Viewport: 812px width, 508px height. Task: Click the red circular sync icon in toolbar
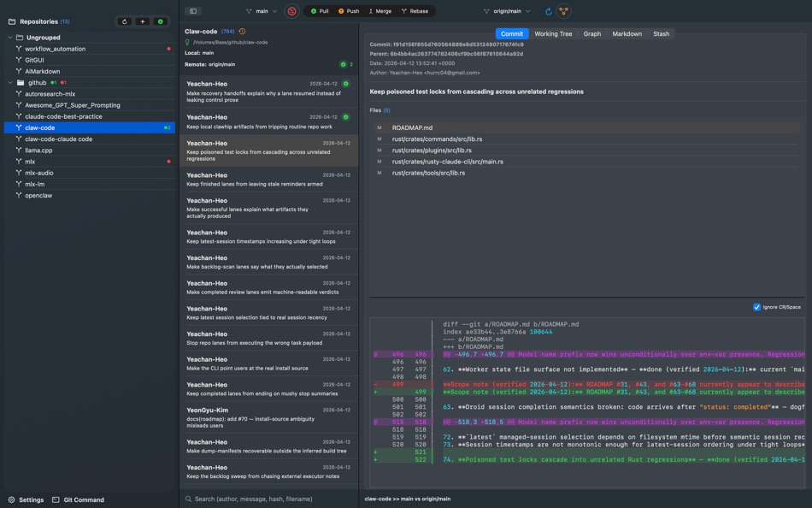click(291, 11)
